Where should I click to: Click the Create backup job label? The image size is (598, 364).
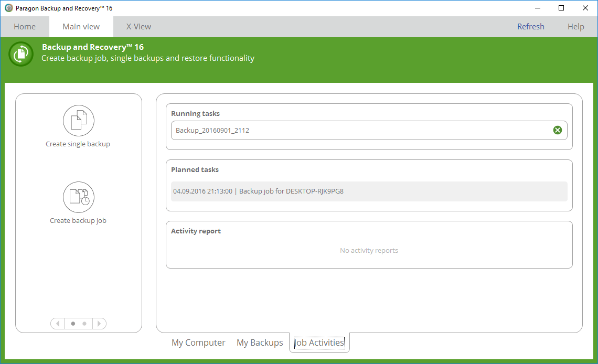(78, 221)
